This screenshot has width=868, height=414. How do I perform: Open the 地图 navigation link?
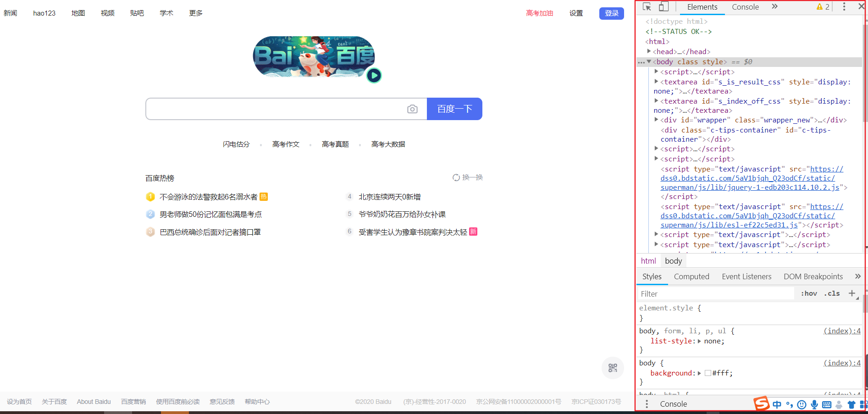78,13
